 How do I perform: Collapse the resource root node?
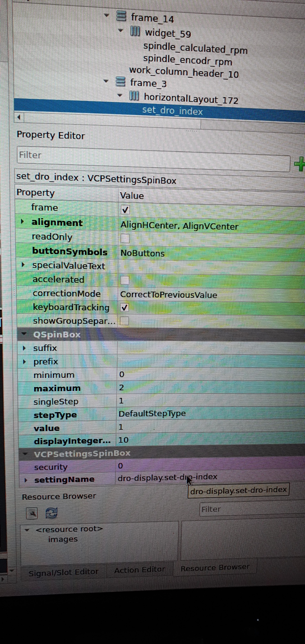pyautogui.click(x=27, y=530)
